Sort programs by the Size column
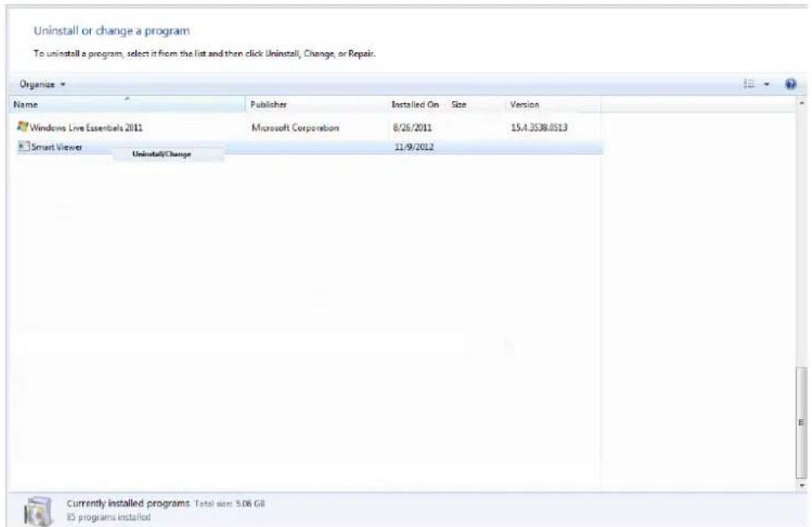 (475, 105)
